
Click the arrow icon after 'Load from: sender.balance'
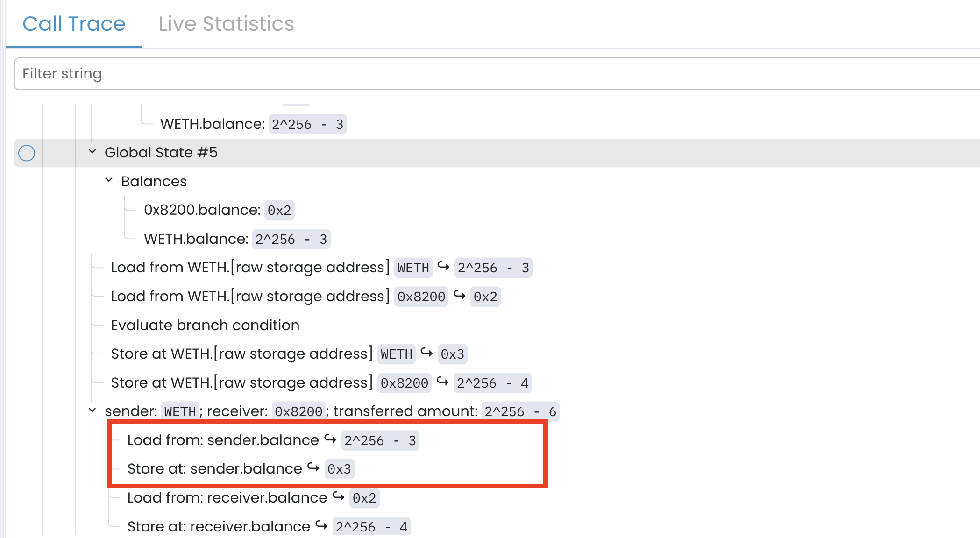click(330, 439)
